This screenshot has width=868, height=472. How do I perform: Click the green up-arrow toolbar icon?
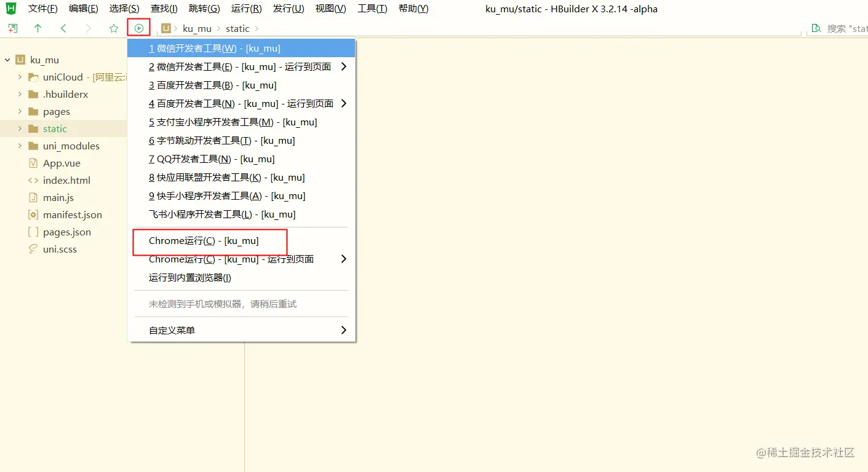point(38,28)
